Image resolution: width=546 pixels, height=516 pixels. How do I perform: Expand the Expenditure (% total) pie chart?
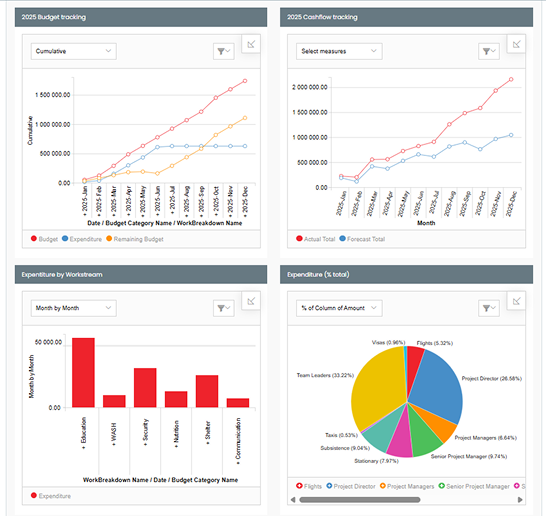[516, 301]
